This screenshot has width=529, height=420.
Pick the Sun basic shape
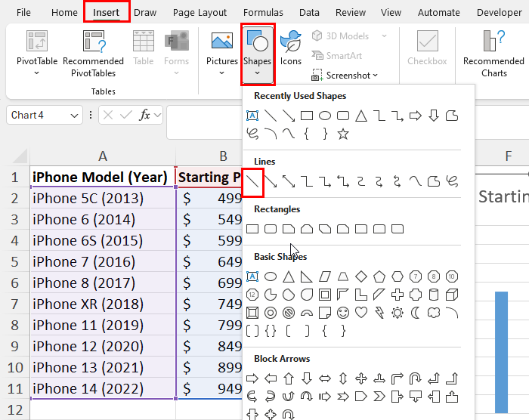(x=398, y=313)
